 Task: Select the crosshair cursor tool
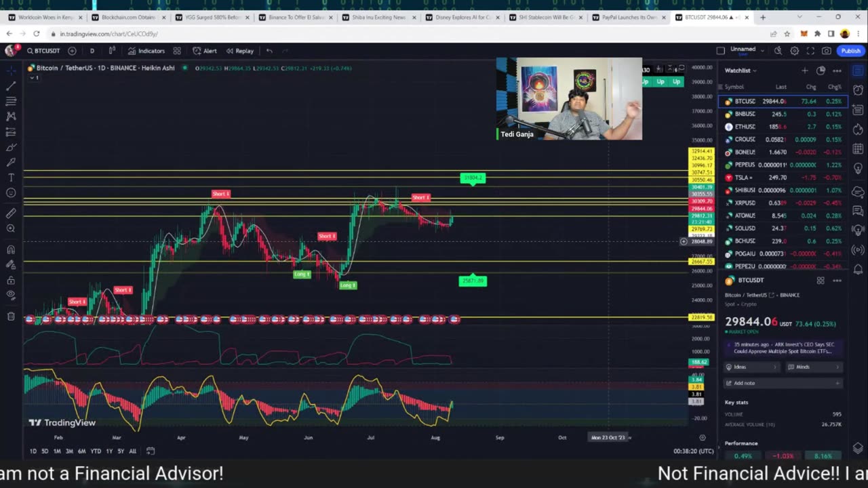click(x=11, y=70)
